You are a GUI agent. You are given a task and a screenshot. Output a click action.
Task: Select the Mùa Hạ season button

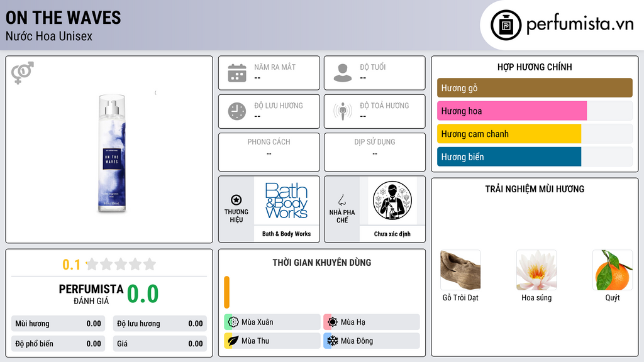[x=372, y=322]
